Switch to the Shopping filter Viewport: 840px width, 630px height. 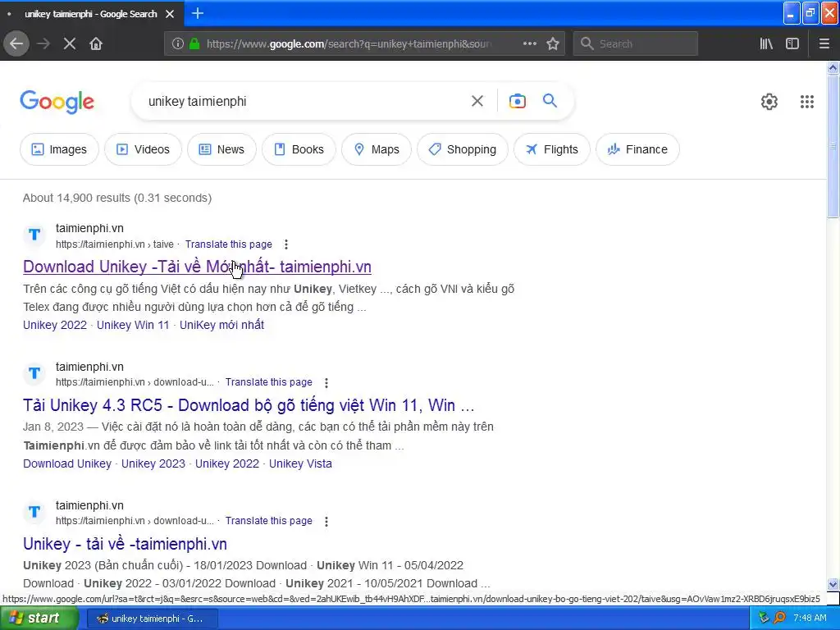point(463,149)
